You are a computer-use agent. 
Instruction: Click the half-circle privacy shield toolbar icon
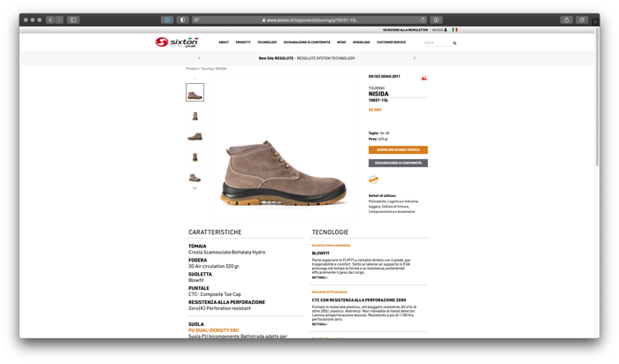coord(182,19)
